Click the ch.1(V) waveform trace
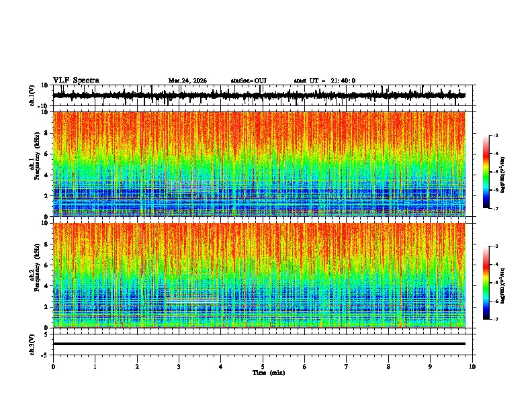 (x=259, y=95)
